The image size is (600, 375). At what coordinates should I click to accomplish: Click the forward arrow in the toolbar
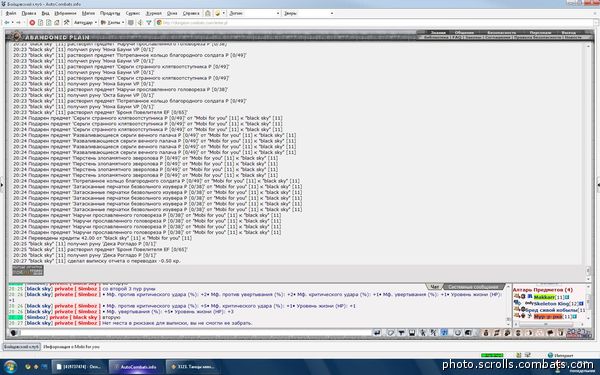[18, 23]
